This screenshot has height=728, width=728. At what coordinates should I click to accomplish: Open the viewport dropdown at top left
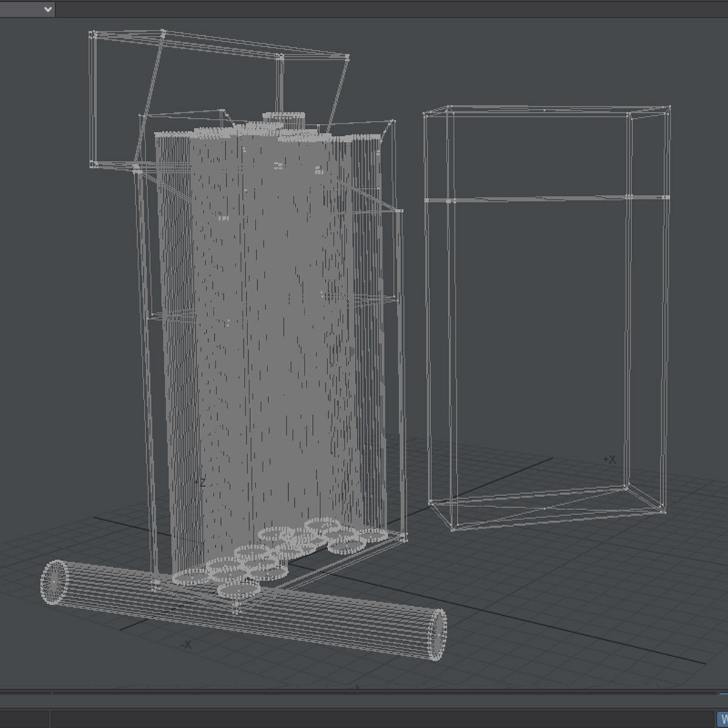tap(27, 9)
